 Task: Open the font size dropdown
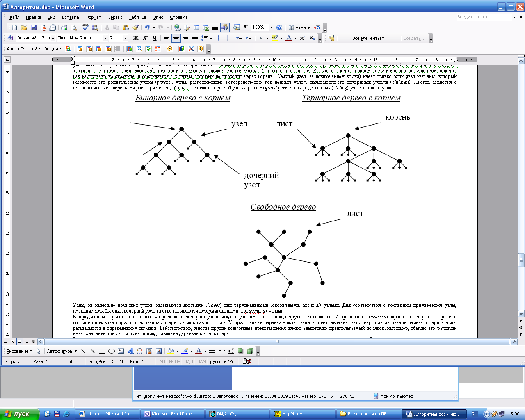click(126, 38)
